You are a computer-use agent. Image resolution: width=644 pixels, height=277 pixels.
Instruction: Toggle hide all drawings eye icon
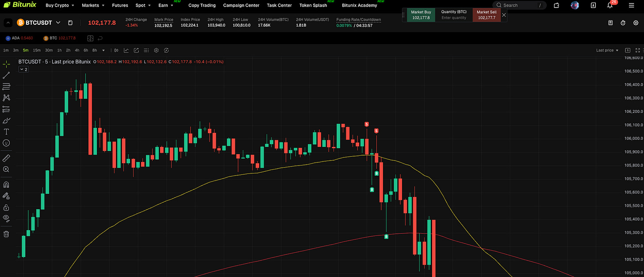click(x=6, y=218)
